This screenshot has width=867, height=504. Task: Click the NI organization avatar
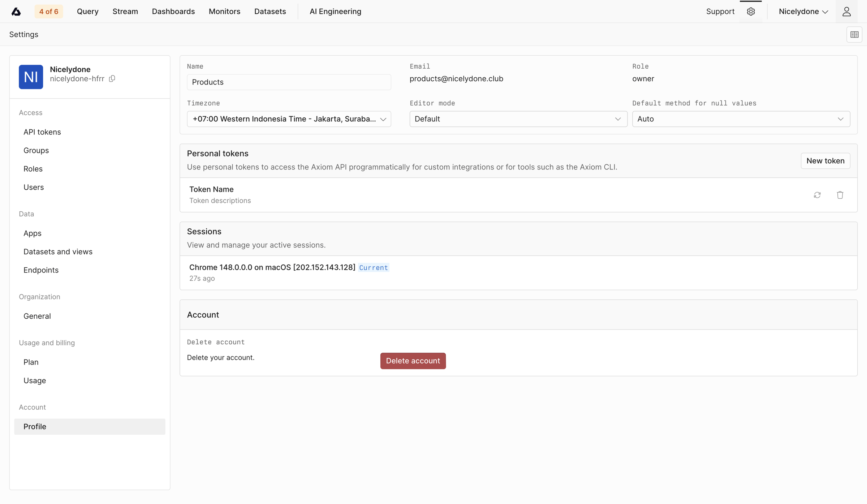coord(31,77)
